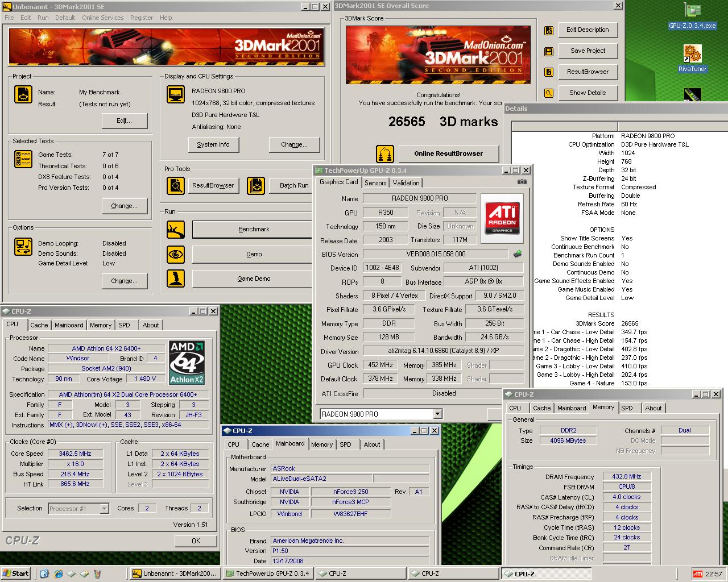Image resolution: width=728 pixels, height=582 pixels.
Task: Click icon beside Edit Description button
Action: coord(549,31)
